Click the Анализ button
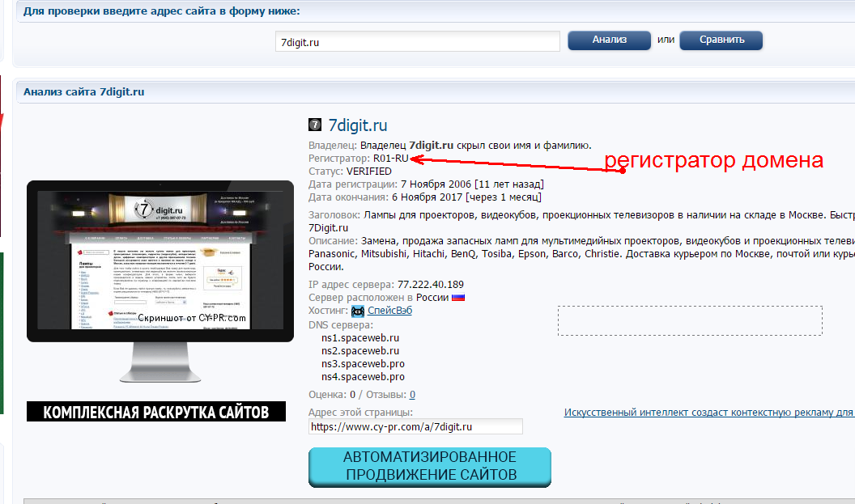This screenshot has width=855, height=504. click(x=609, y=40)
